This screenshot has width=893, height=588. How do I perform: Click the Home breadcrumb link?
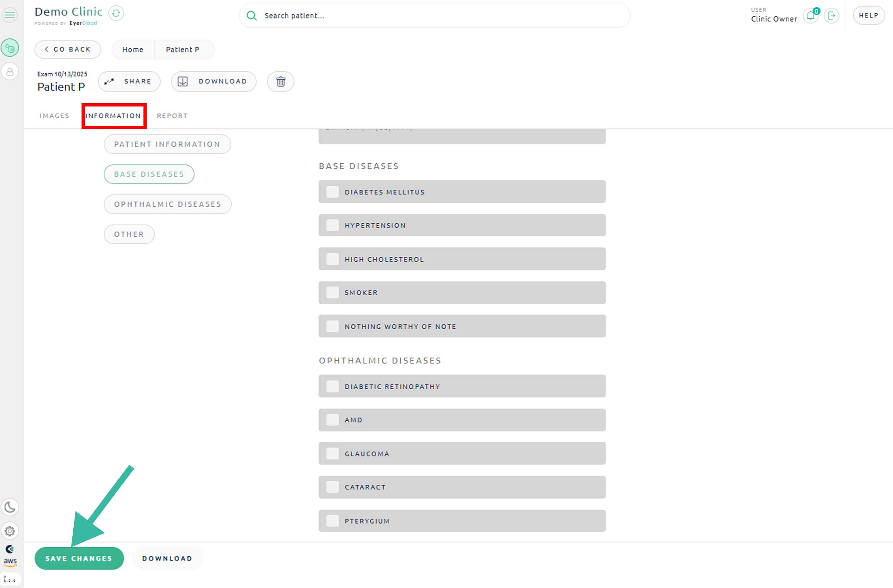point(133,50)
